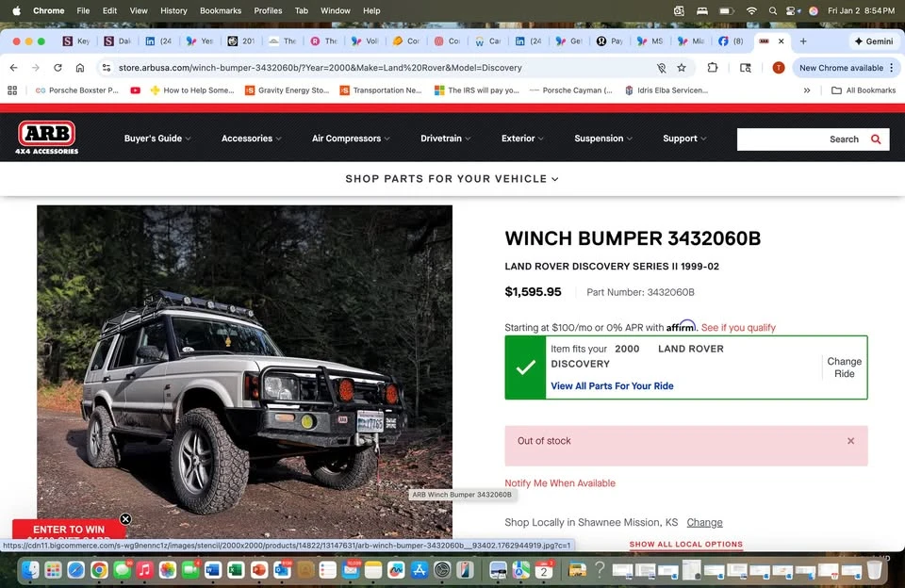Screen dimensions: 905x588
Task: Dismiss the Out of stock notice
Action: [x=850, y=441]
